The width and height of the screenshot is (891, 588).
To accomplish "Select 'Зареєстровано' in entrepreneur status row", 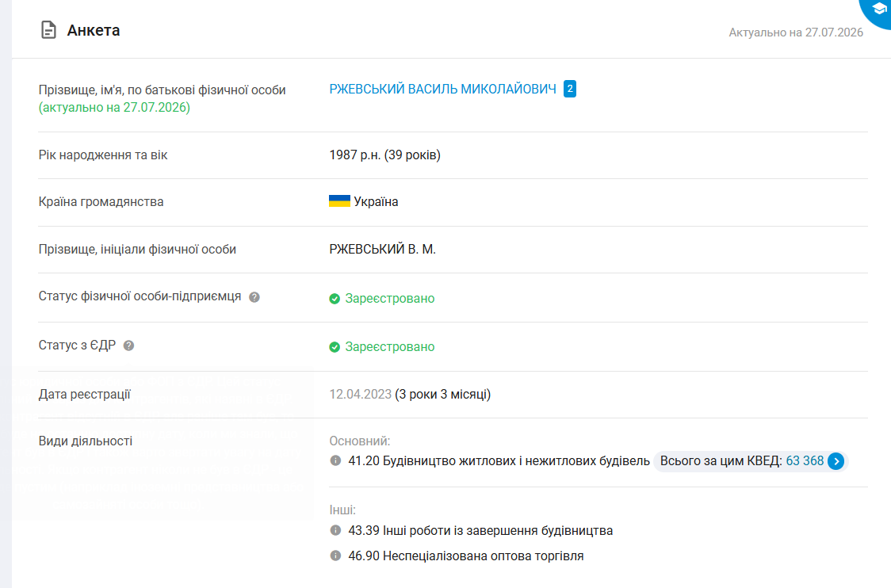I will pyautogui.click(x=390, y=299).
